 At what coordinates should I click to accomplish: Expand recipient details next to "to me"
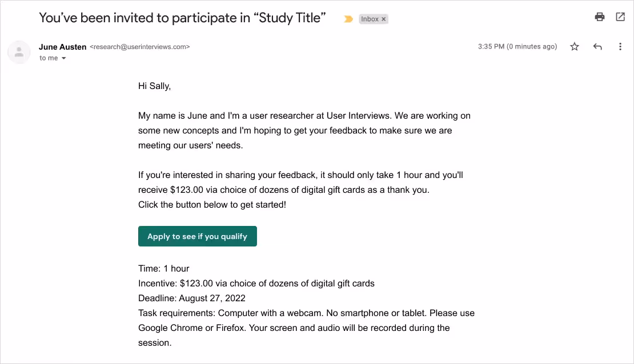coord(63,58)
